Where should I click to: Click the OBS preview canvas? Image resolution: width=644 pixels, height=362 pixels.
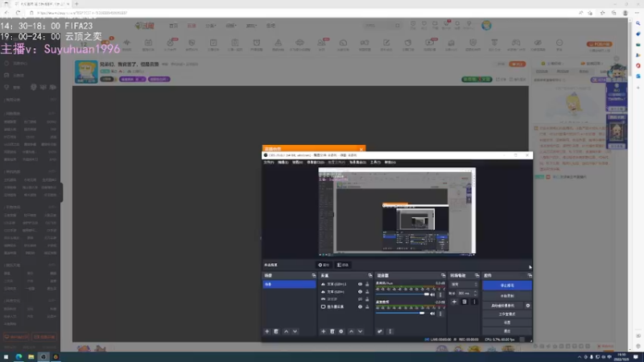tap(397, 212)
